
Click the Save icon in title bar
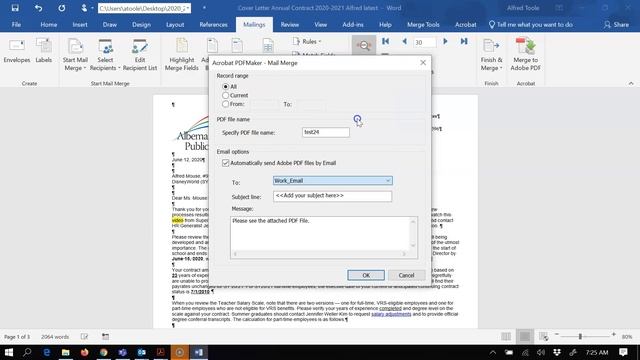point(15,8)
